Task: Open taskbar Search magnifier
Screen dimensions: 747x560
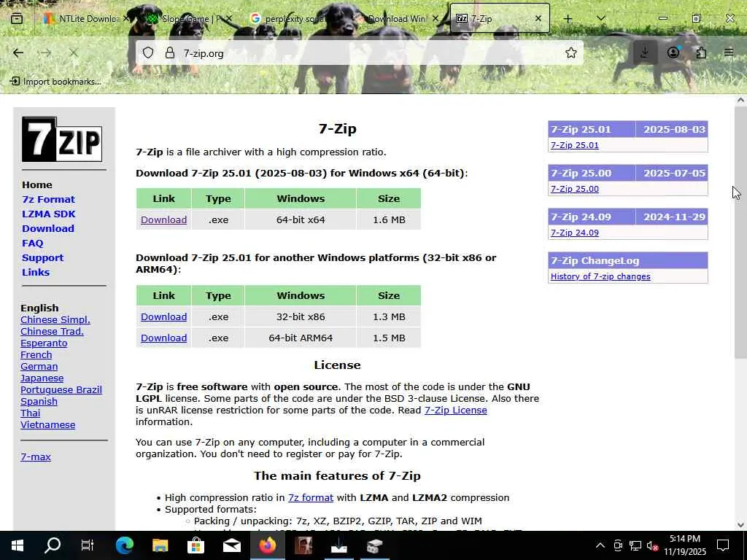Action: (x=53, y=545)
